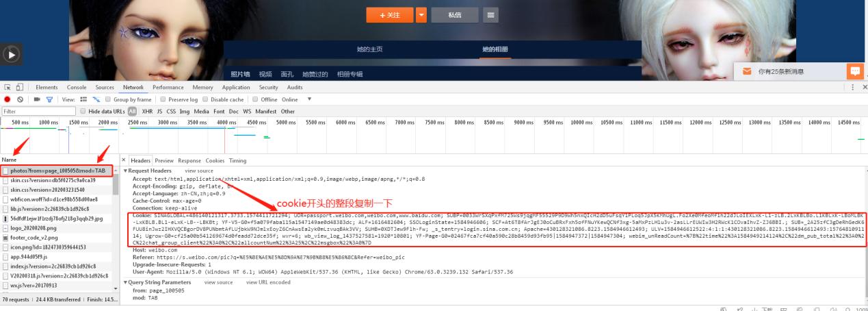The image size is (868, 311).
Task: Open DevTools customize menu (three dots)
Action: point(853,87)
